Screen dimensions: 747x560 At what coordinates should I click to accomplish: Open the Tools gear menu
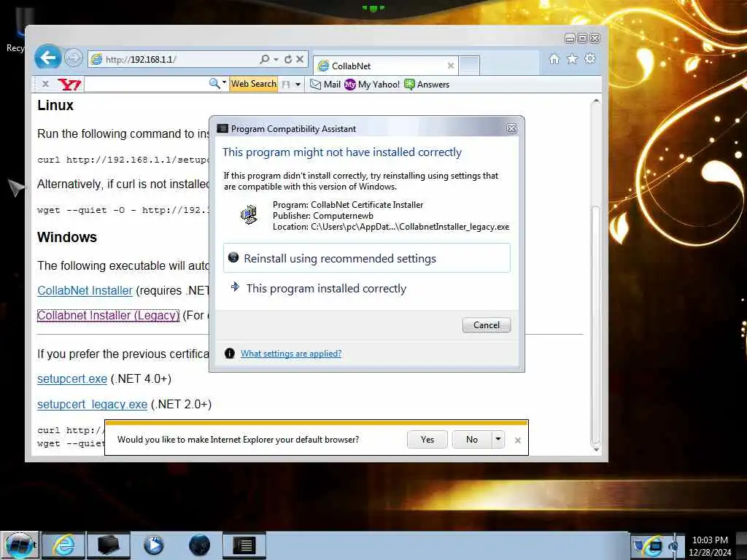pyautogui.click(x=590, y=58)
